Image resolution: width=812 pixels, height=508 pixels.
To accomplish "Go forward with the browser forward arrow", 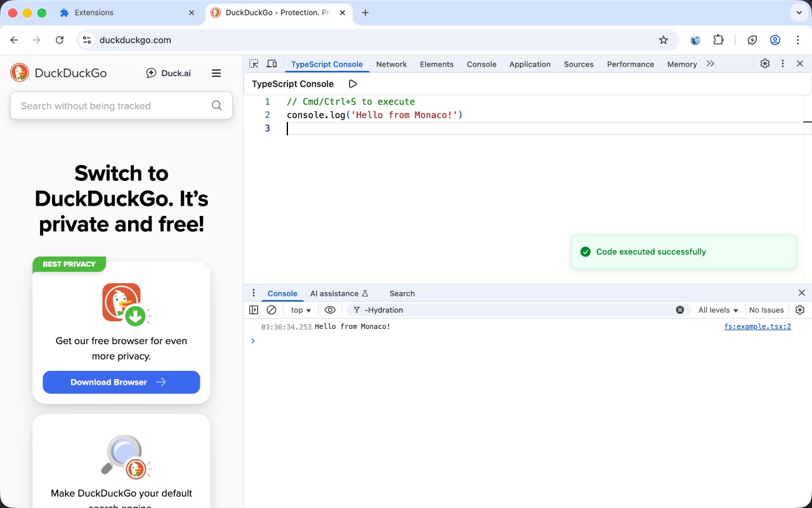I will click(37, 40).
